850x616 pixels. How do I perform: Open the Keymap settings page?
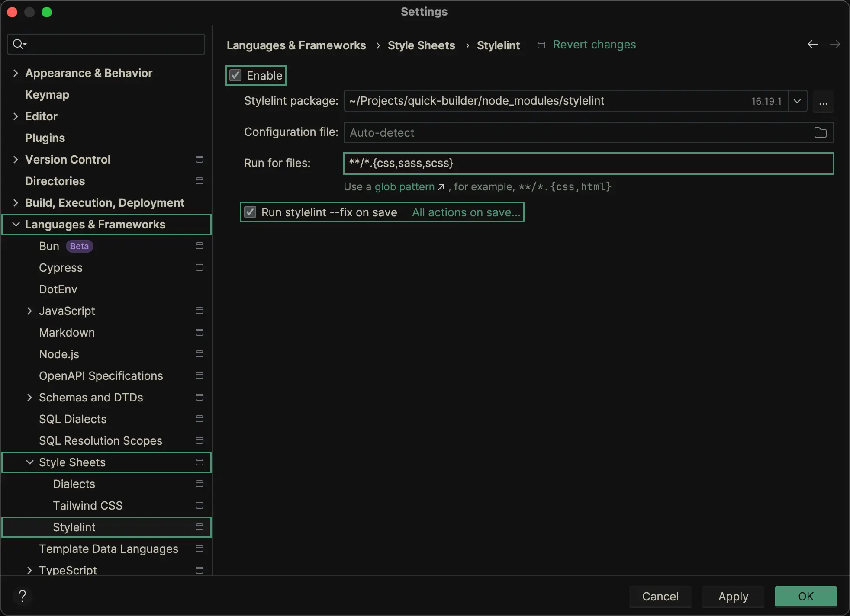[x=47, y=95]
